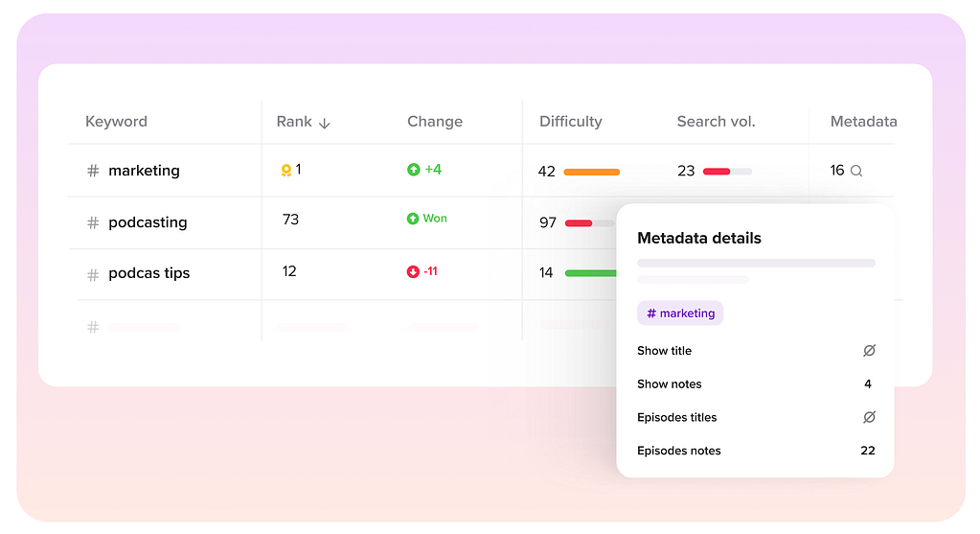Click the Keyword column header
Screen dimensions: 980x534
point(116,122)
